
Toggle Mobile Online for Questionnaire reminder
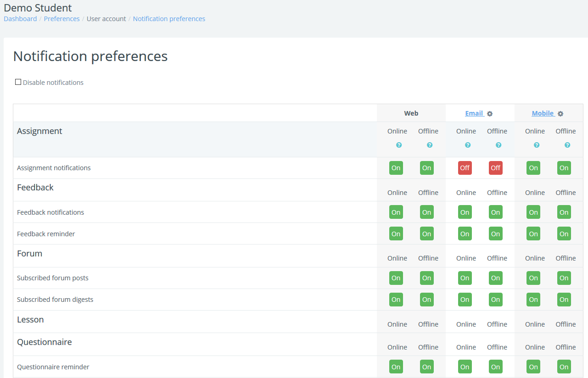(x=533, y=367)
